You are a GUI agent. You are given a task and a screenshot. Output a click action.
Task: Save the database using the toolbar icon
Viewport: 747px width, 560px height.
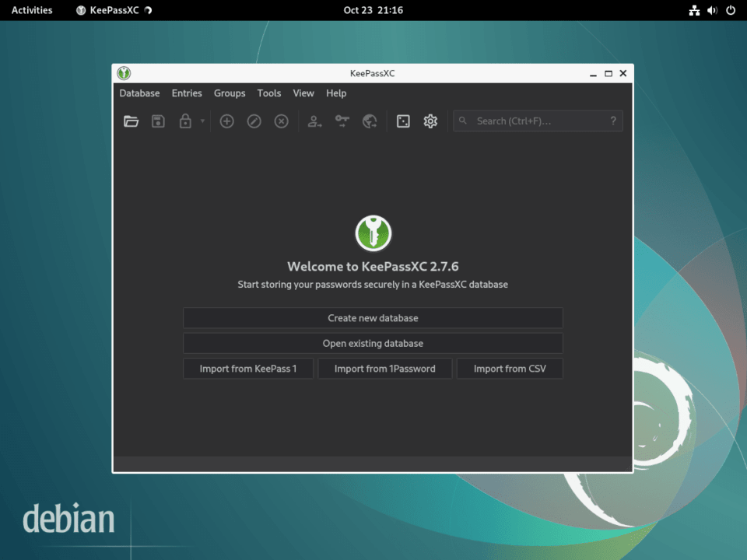coord(158,121)
